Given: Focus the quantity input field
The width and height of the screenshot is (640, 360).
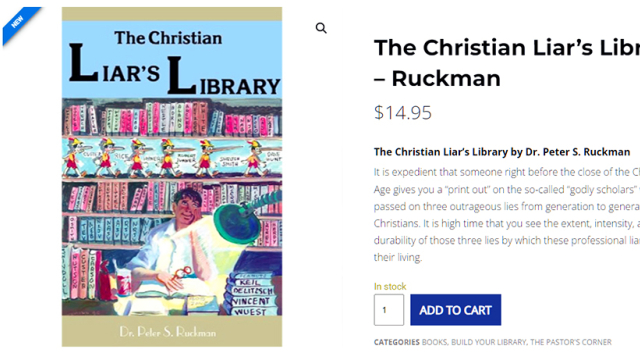Looking at the screenshot, I should (x=389, y=310).
